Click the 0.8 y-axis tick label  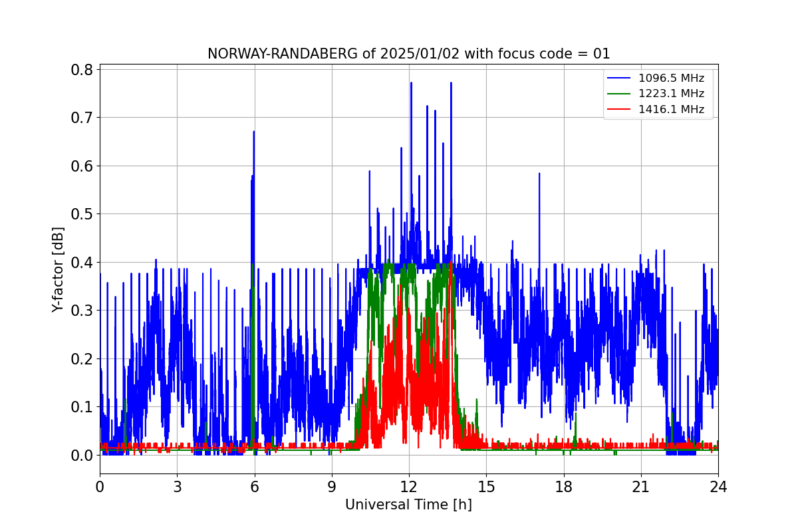[x=82, y=69]
